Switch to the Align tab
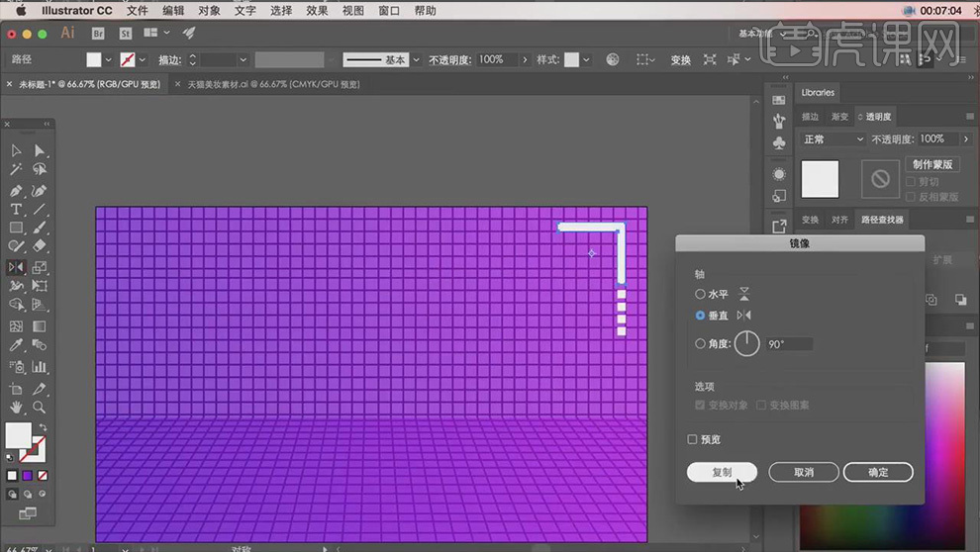The width and height of the screenshot is (980, 552). click(x=839, y=220)
